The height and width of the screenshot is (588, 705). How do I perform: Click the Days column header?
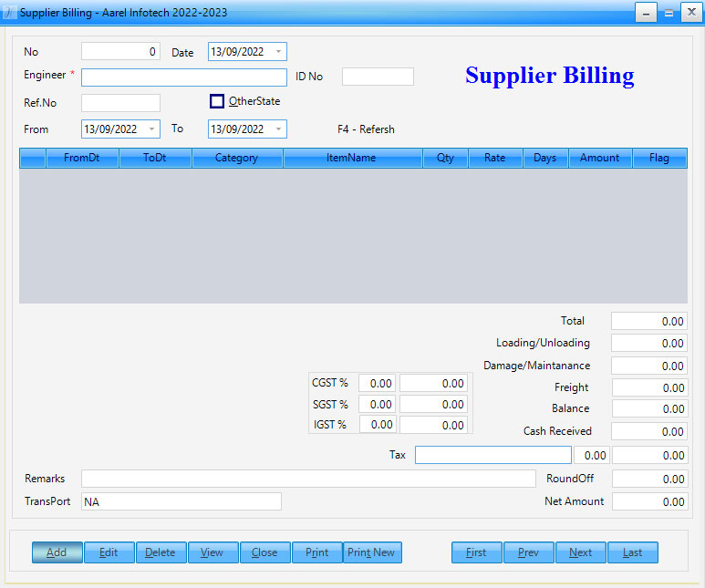545,158
